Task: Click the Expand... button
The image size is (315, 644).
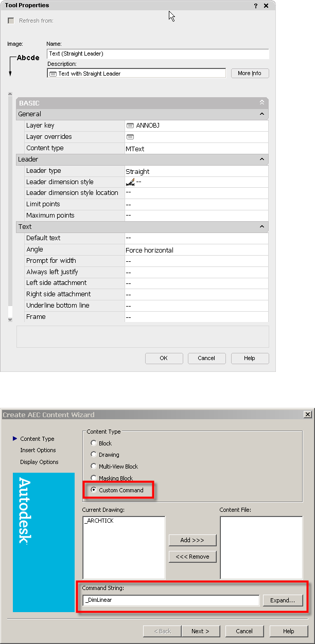Action: coord(283,600)
